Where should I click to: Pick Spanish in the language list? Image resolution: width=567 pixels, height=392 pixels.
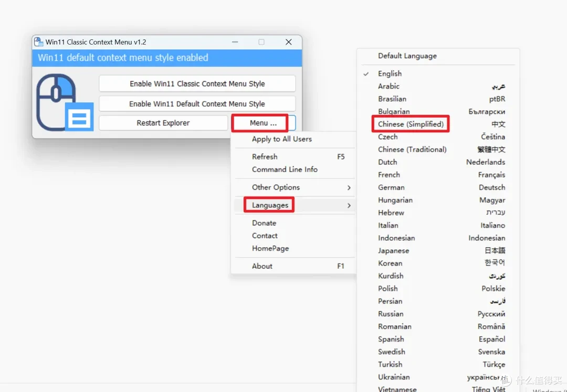pos(438,339)
